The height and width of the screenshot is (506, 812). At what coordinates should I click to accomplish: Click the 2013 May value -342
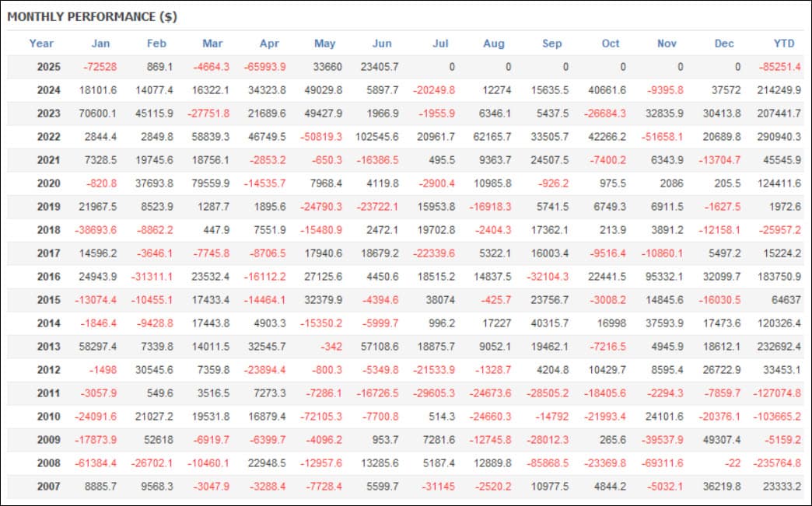click(331, 346)
